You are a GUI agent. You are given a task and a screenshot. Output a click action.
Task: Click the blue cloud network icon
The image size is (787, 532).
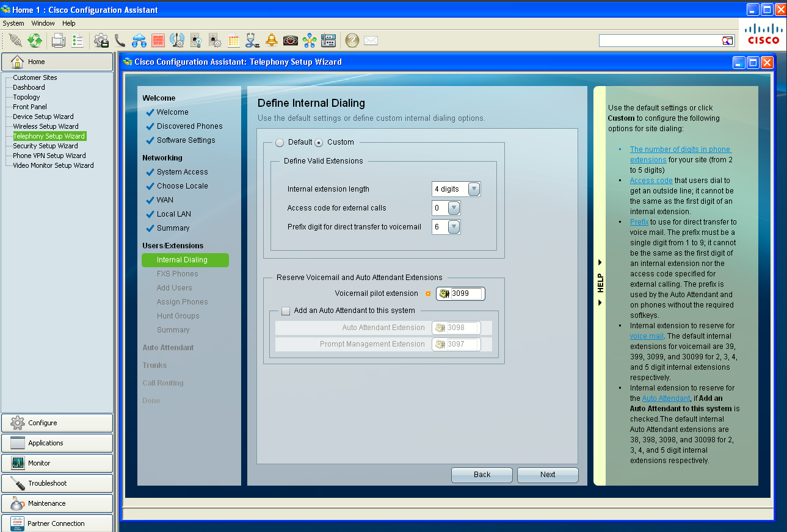[x=139, y=41]
